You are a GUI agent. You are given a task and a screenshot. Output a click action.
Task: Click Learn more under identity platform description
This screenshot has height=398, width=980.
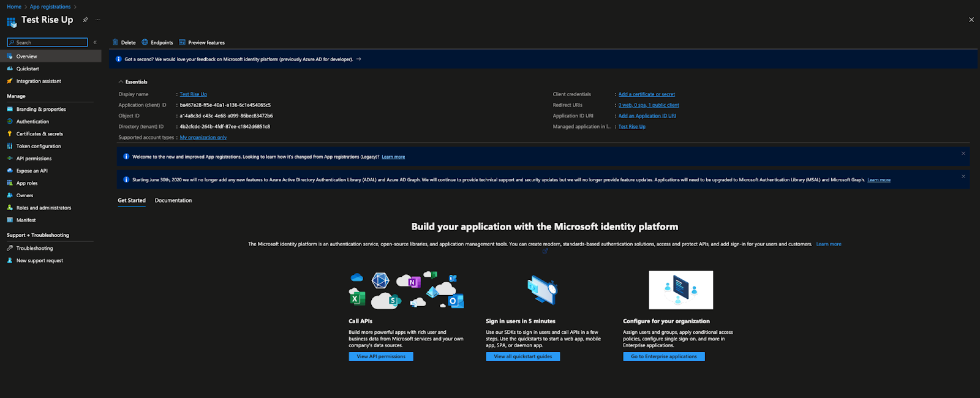click(829, 244)
